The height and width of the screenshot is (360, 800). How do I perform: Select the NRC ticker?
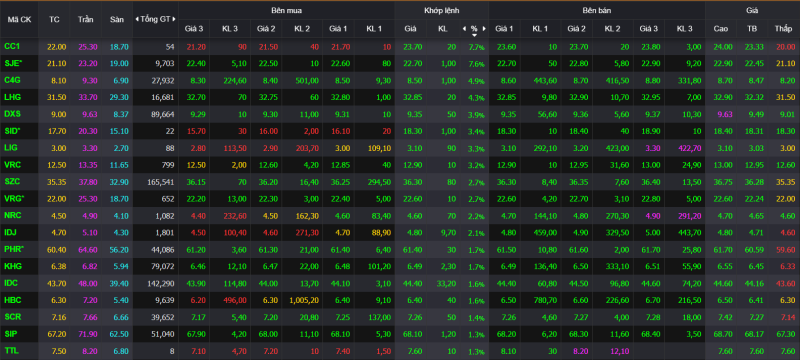coord(12,216)
